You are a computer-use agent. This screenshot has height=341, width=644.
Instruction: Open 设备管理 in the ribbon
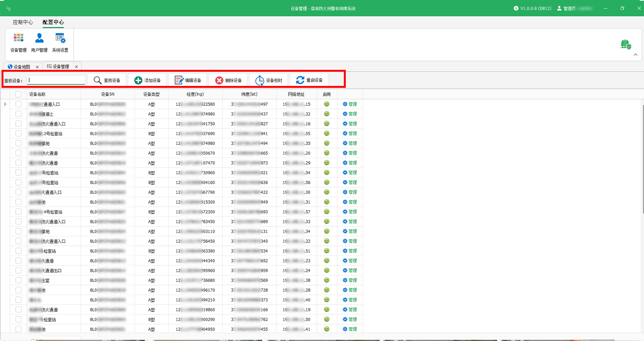(18, 42)
